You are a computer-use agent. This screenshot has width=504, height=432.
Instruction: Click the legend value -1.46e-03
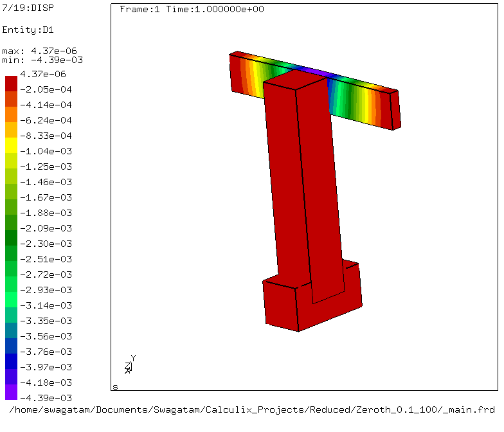pyautogui.click(x=46, y=182)
